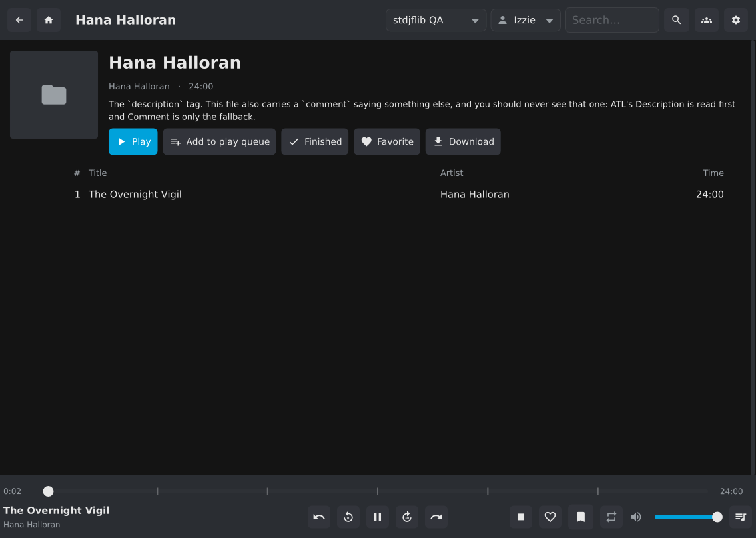Skip to next track
Viewport: 756px width, 538px height.
(436, 517)
